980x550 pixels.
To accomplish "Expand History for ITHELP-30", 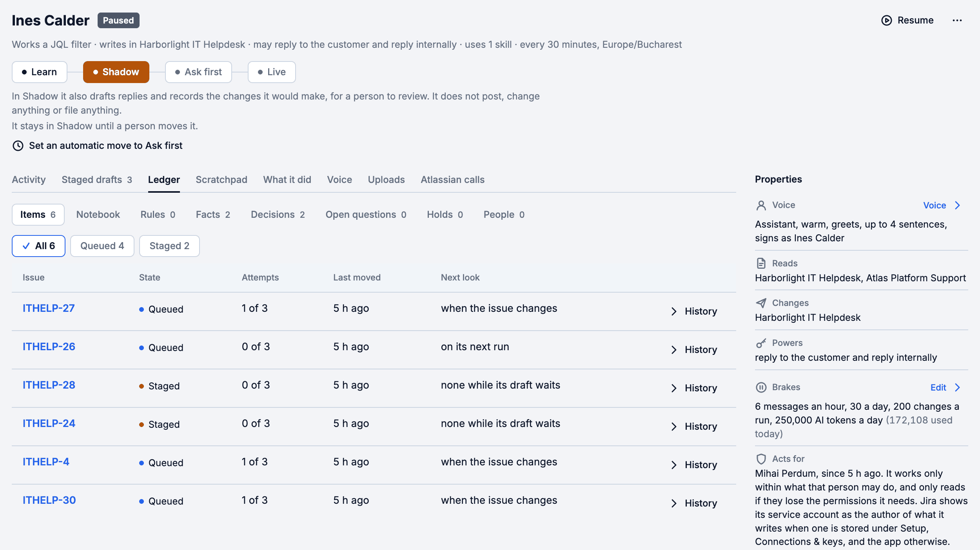I will [x=694, y=503].
